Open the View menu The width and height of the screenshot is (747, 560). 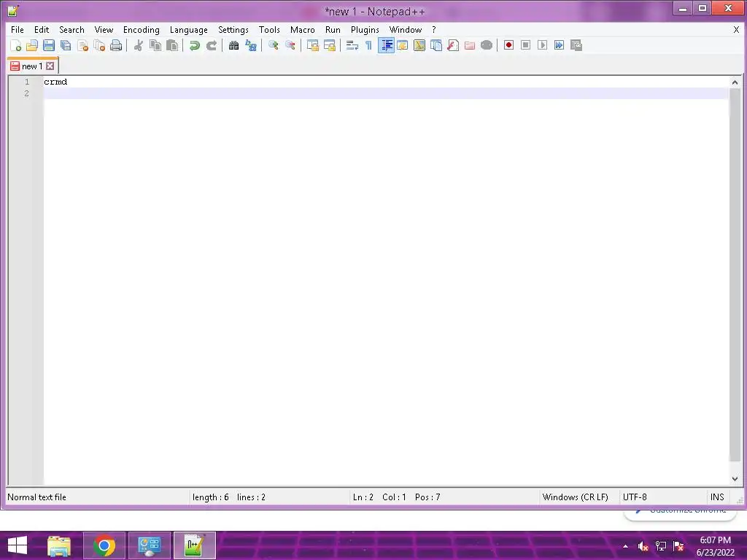[104, 29]
